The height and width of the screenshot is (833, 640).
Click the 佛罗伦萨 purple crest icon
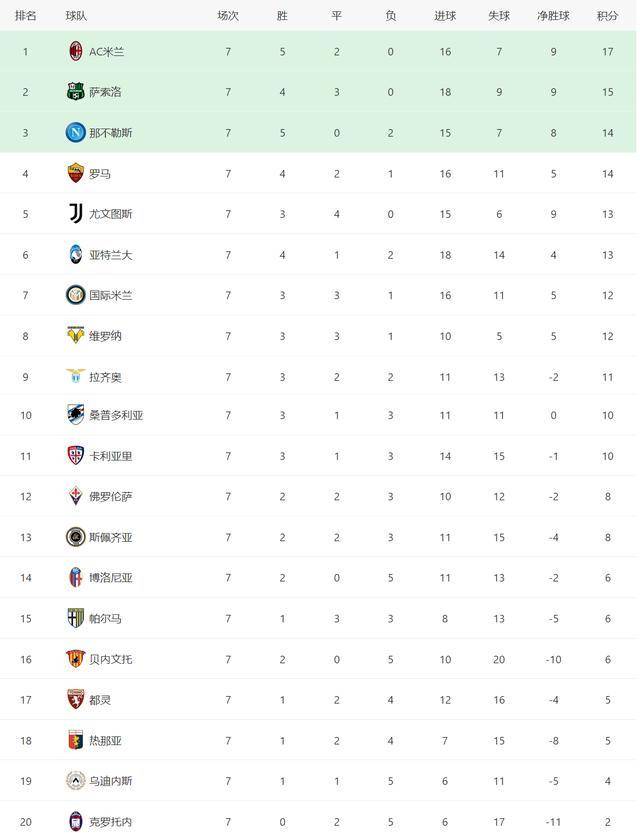[x=75, y=496]
